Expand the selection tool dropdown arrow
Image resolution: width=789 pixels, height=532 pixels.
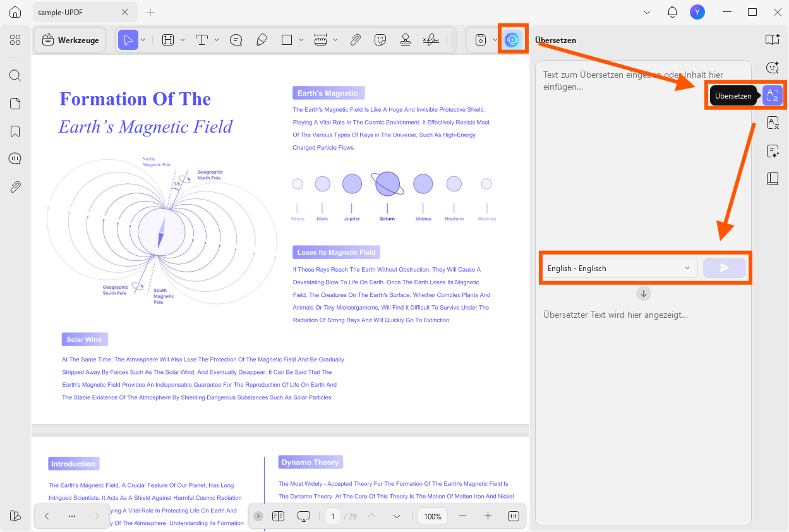click(143, 40)
